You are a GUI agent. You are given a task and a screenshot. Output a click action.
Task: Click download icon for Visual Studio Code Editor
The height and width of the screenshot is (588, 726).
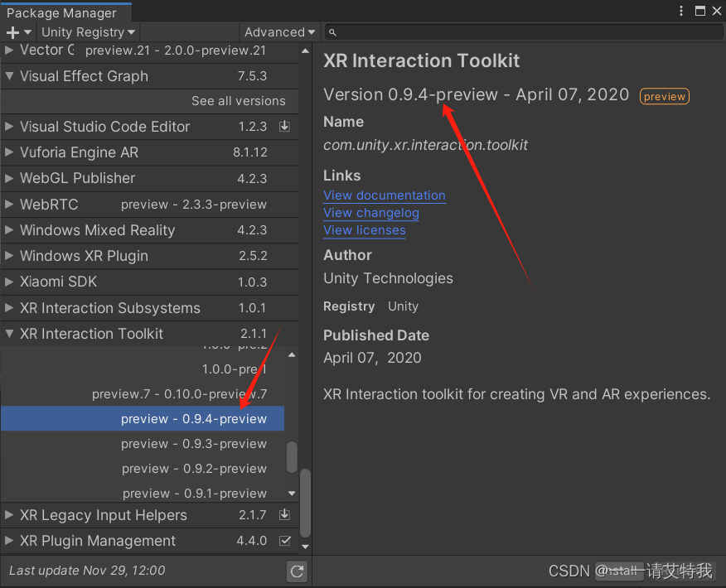tap(284, 127)
